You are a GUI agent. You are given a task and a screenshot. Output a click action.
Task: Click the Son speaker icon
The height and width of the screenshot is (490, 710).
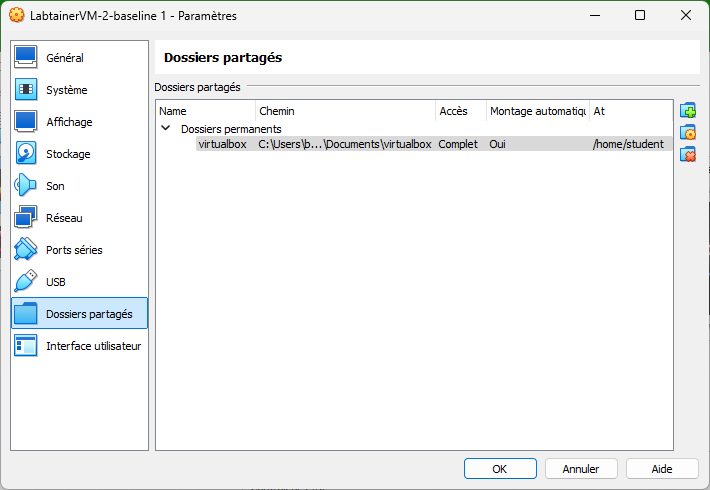tap(26, 186)
